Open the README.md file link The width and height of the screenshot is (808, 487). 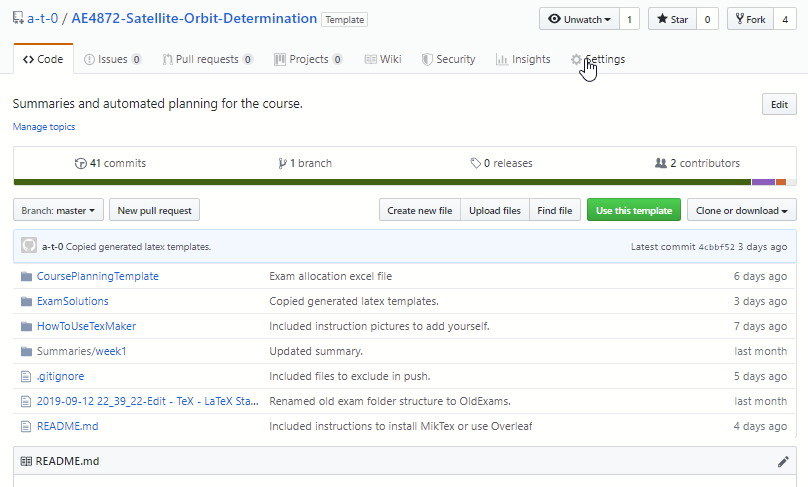click(x=68, y=427)
